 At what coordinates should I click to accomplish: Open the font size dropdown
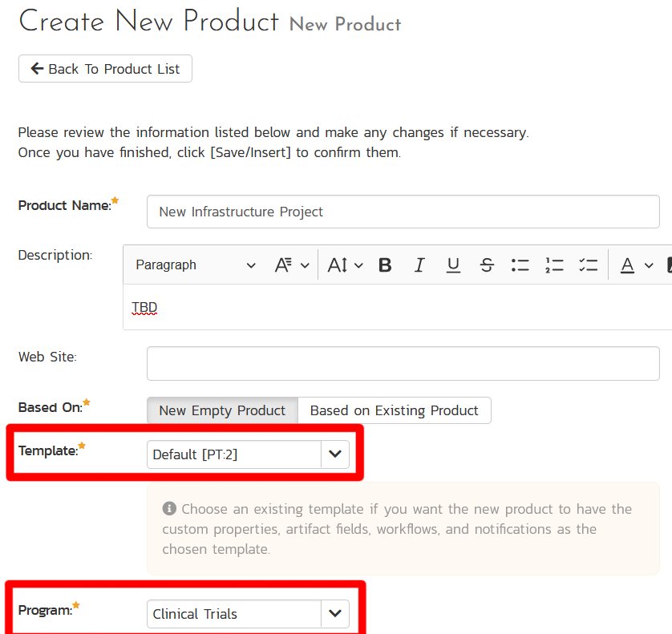click(x=346, y=265)
